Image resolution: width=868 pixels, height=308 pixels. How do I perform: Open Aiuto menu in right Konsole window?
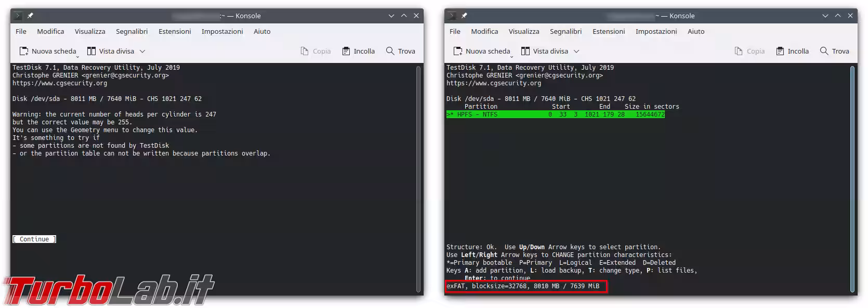click(696, 31)
